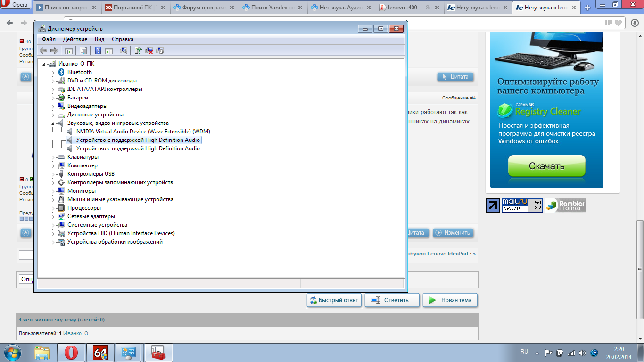Collapse the Звуковые, видео и игровые устройства node
The image size is (644, 362).
tap(53, 123)
